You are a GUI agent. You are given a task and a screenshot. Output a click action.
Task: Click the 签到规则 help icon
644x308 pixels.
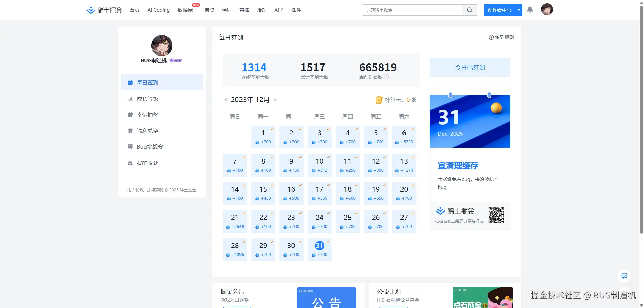[491, 37]
